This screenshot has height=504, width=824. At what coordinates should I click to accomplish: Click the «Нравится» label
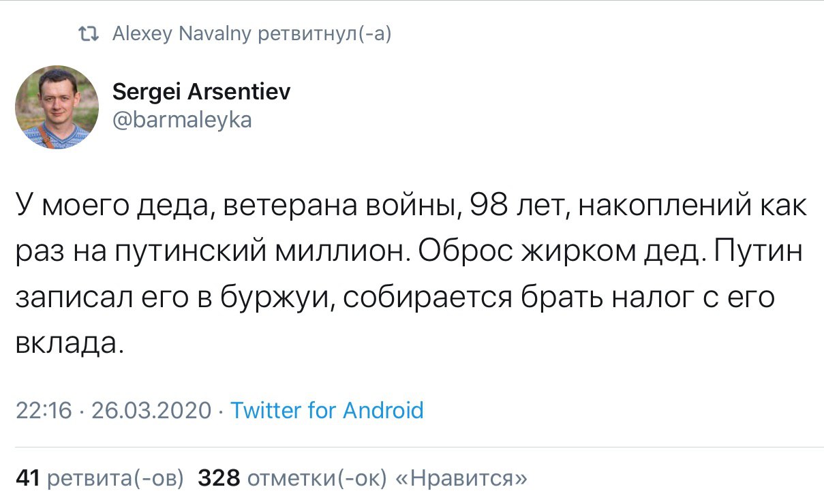coord(461,478)
